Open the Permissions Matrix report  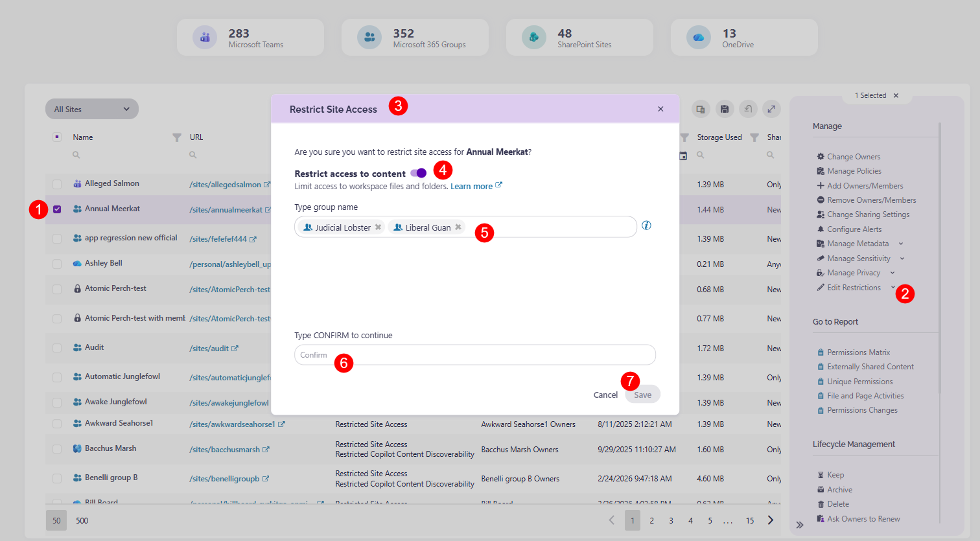click(858, 352)
